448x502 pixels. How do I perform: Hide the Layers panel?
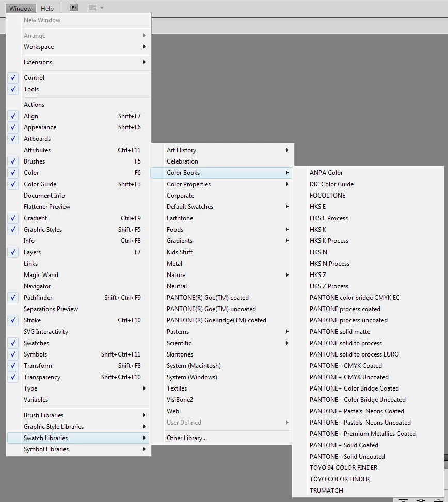[78, 252]
